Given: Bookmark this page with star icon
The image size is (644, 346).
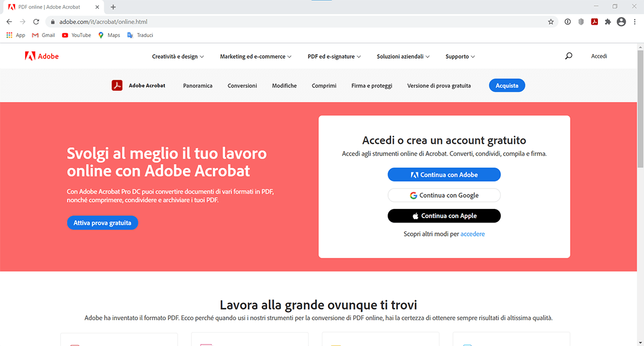Looking at the screenshot, I should (x=551, y=22).
